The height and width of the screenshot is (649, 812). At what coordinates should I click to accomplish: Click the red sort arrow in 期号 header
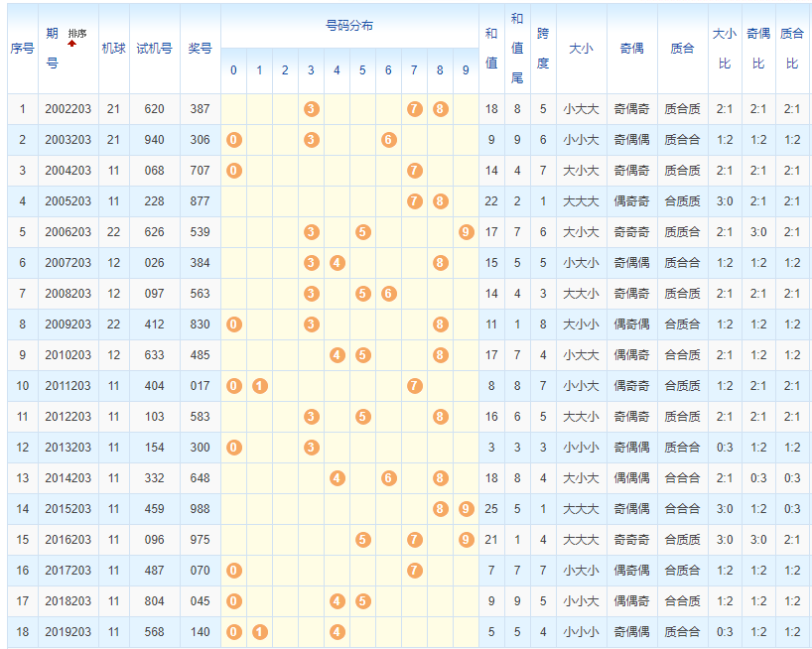tap(71, 45)
